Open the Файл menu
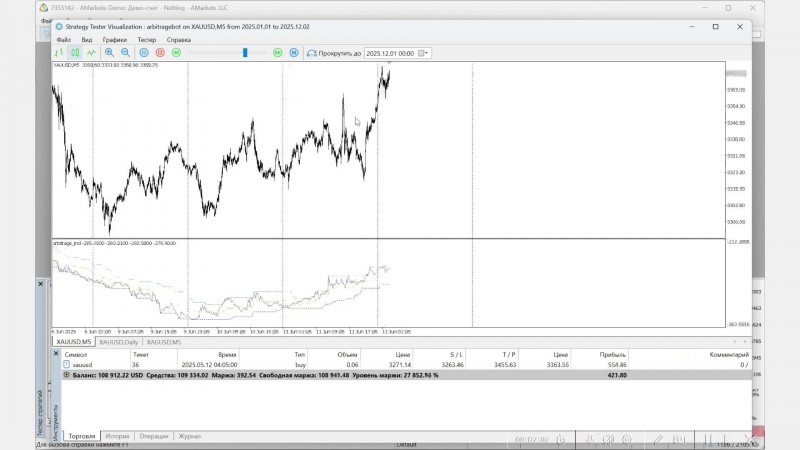This screenshot has width=800, height=450. click(x=64, y=40)
